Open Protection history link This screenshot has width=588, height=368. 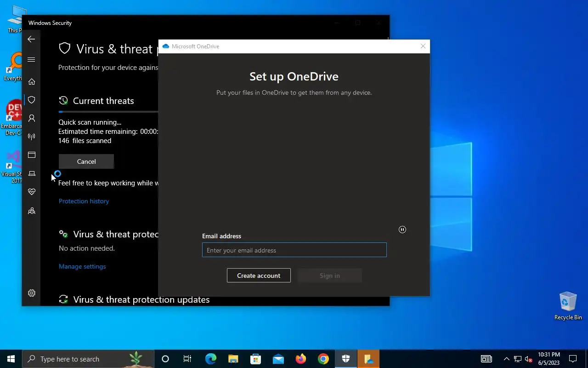click(84, 201)
